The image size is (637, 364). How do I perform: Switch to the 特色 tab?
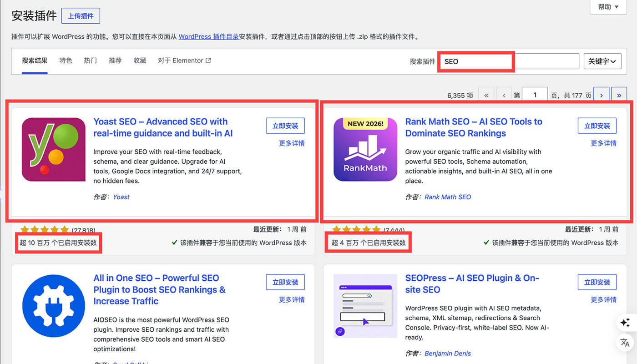pos(66,61)
